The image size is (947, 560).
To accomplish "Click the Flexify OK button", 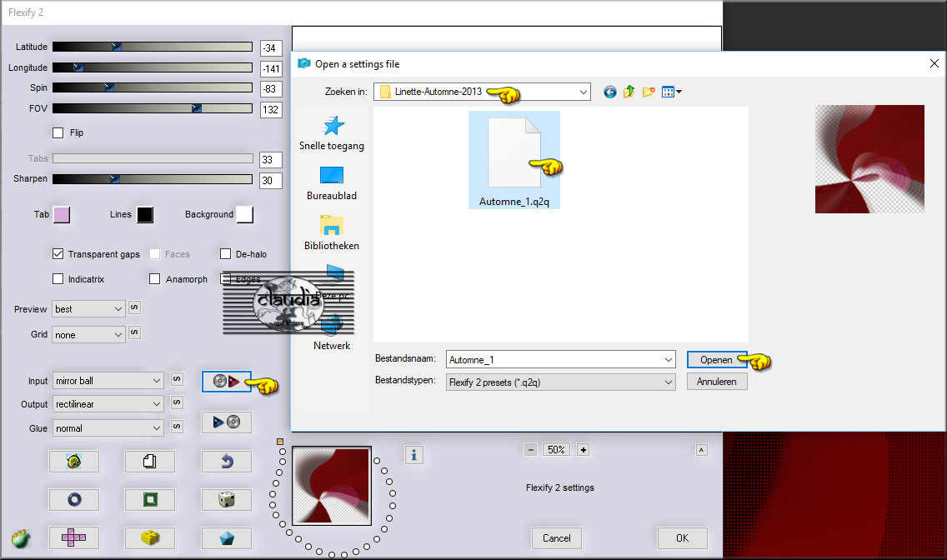I will coord(683,538).
